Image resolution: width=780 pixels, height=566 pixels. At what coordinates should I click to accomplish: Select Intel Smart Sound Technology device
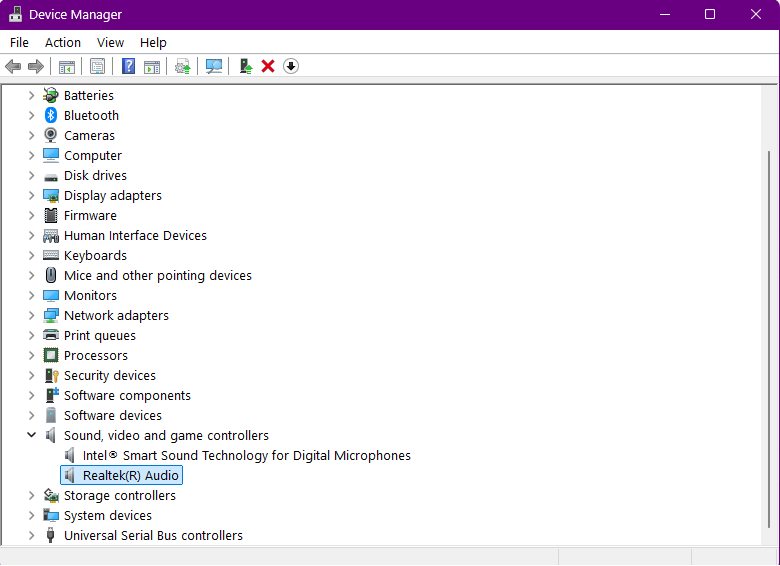pyautogui.click(x=247, y=456)
